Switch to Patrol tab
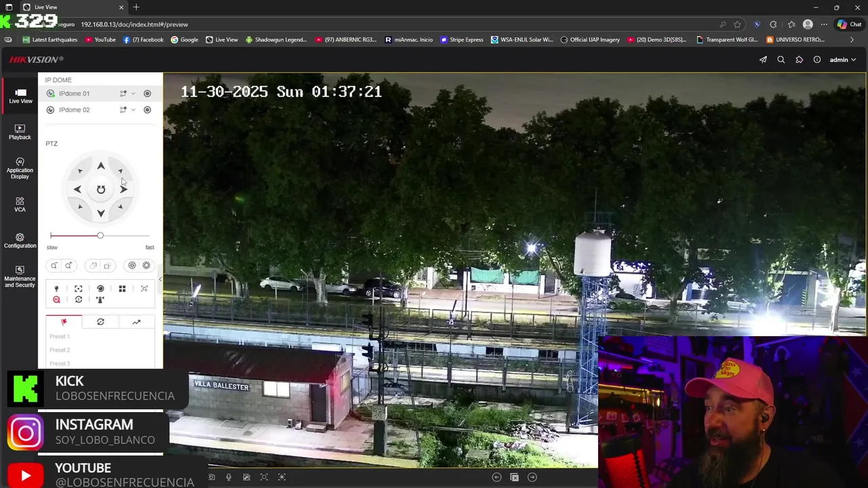The height and width of the screenshot is (488, 868). coord(100,322)
